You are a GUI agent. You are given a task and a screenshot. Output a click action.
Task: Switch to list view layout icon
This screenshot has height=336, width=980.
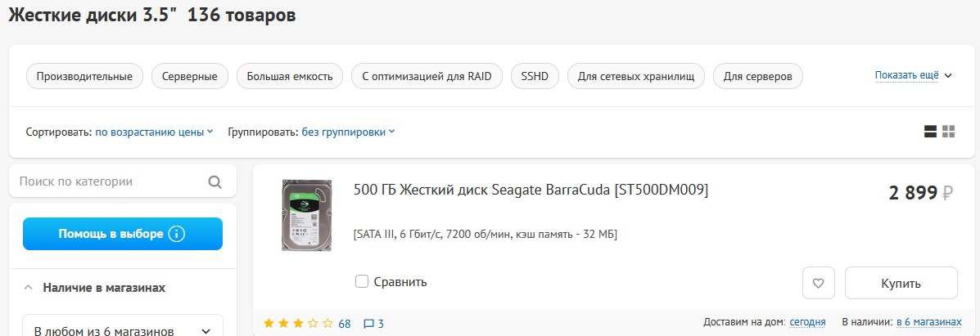930,132
